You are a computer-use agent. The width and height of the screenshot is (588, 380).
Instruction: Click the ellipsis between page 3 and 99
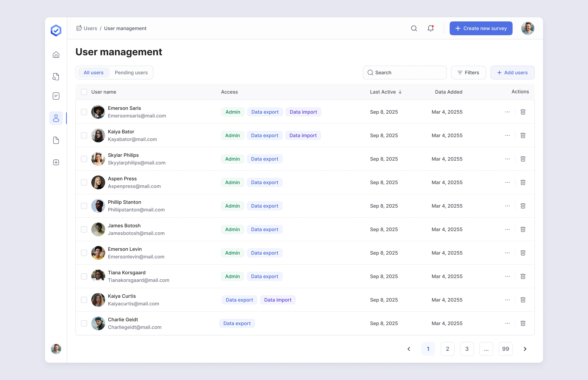[x=486, y=349]
